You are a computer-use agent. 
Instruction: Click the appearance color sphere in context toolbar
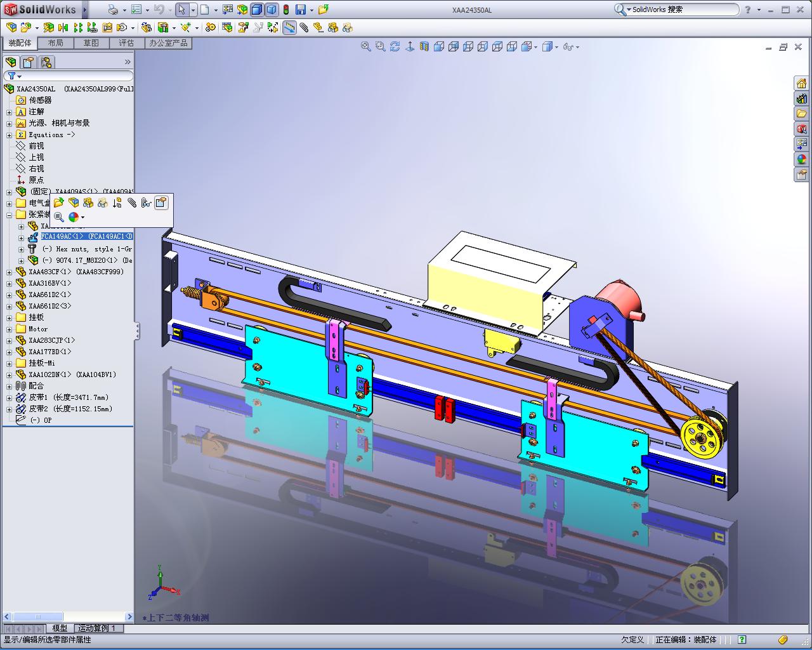tap(74, 217)
